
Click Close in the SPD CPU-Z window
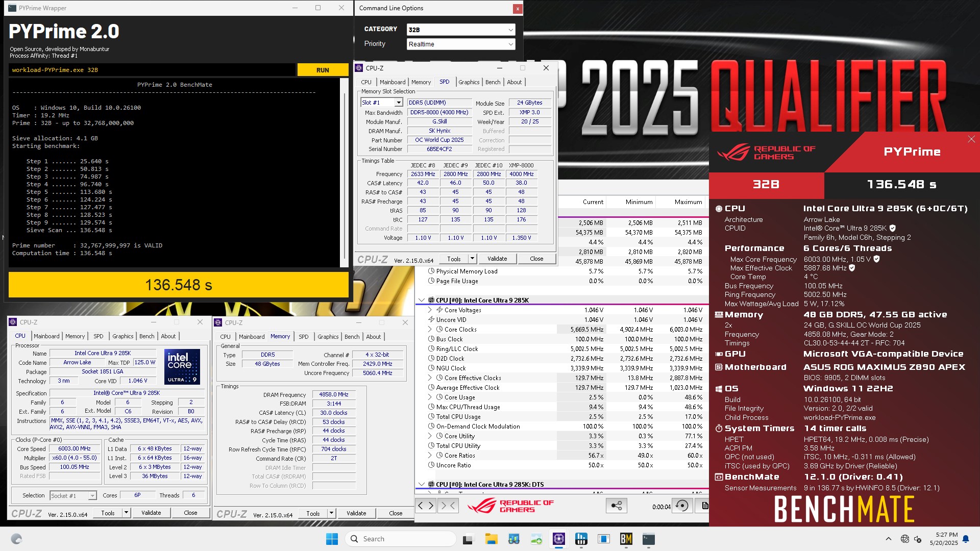pyautogui.click(x=536, y=259)
